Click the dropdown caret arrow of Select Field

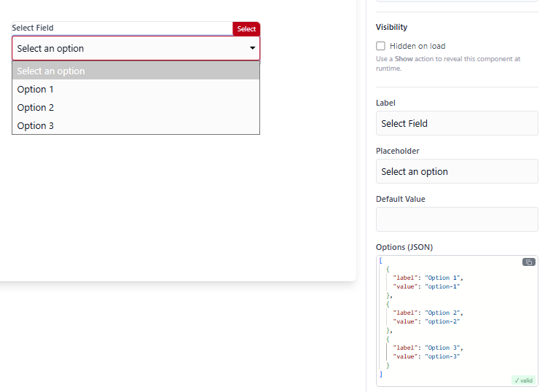pyautogui.click(x=253, y=48)
